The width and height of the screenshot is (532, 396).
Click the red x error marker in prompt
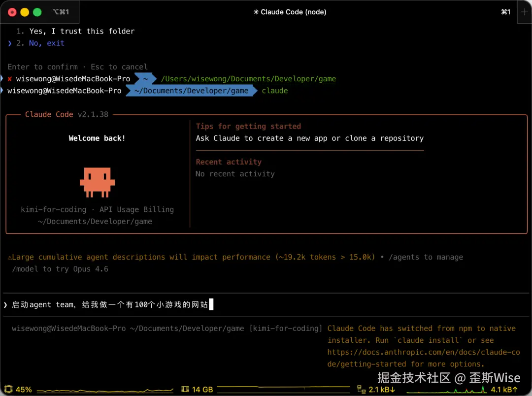click(x=9, y=79)
